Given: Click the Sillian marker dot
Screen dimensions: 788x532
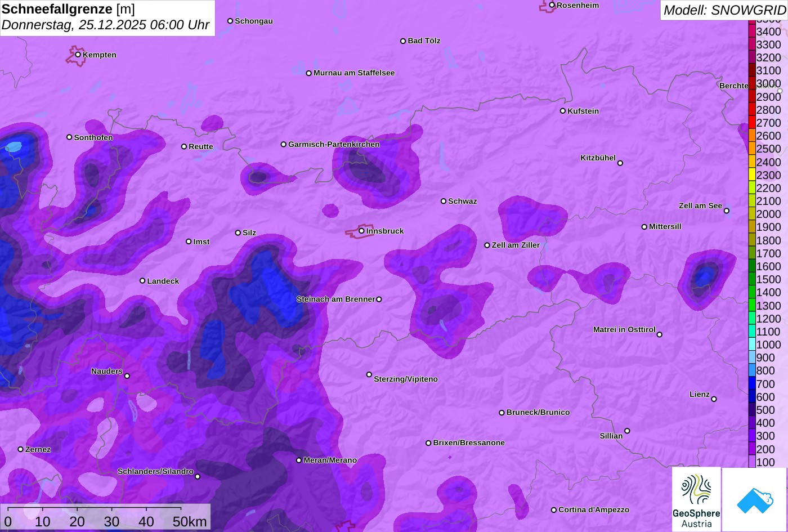Looking at the screenshot, I should tap(627, 431).
